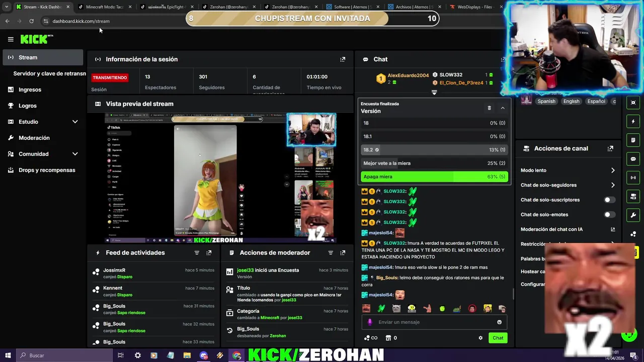The image size is (644, 362).
Task: Expand the chat leaderboard arrow
Action: [x=434, y=93]
